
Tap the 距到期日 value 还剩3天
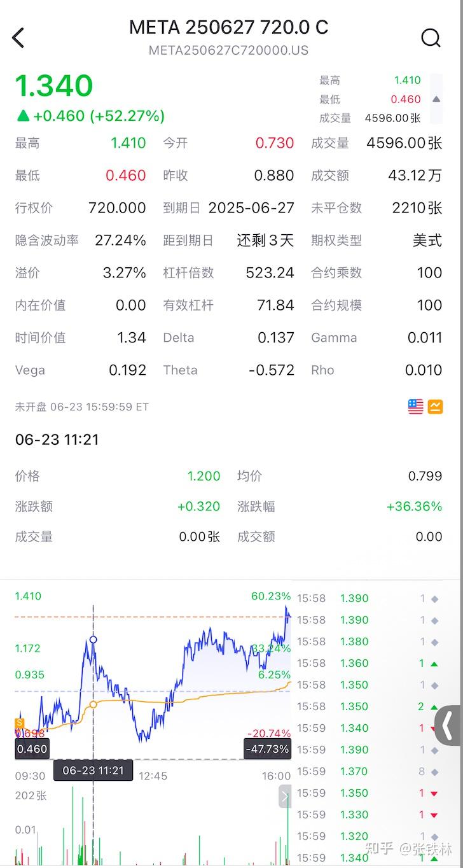pyautogui.click(x=265, y=241)
